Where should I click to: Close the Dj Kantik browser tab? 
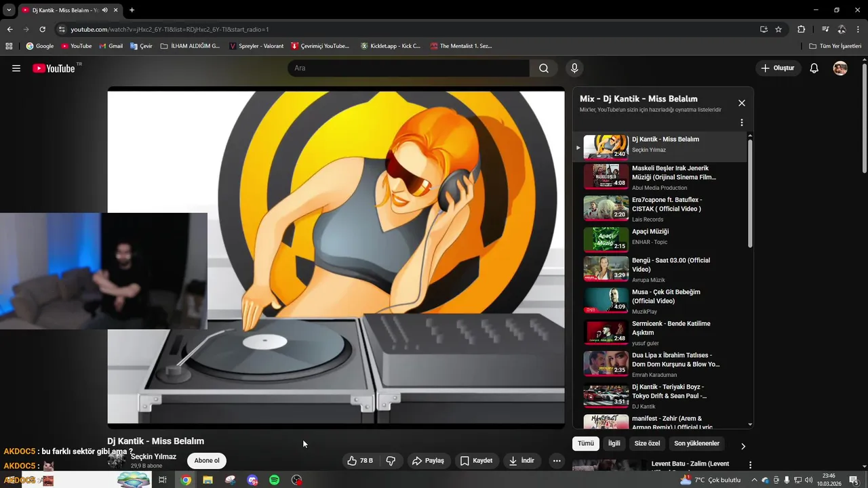coord(116,10)
